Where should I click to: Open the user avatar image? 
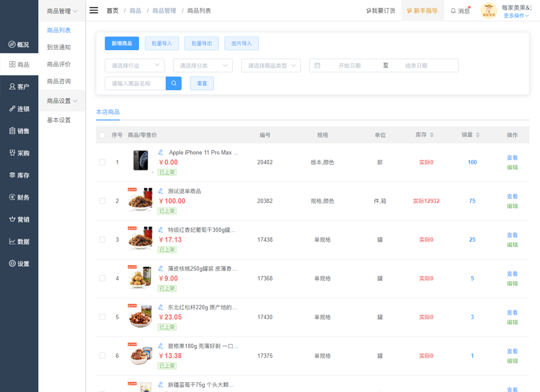489,10
